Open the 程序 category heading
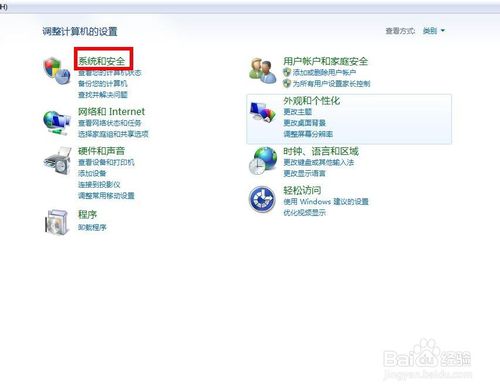The height and width of the screenshot is (392, 500). (87, 214)
